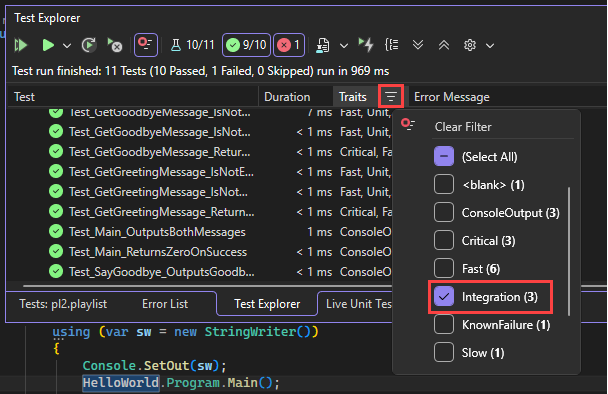Image resolution: width=608 pixels, height=394 pixels.
Task: Click passed icon of Test_Main_OutputsBothMessages
Action: click(56, 231)
